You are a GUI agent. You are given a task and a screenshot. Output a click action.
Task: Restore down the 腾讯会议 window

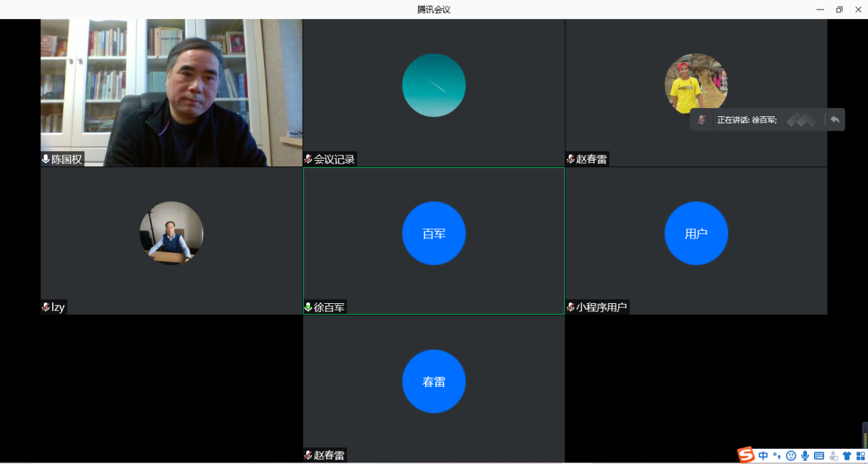point(839,10)
